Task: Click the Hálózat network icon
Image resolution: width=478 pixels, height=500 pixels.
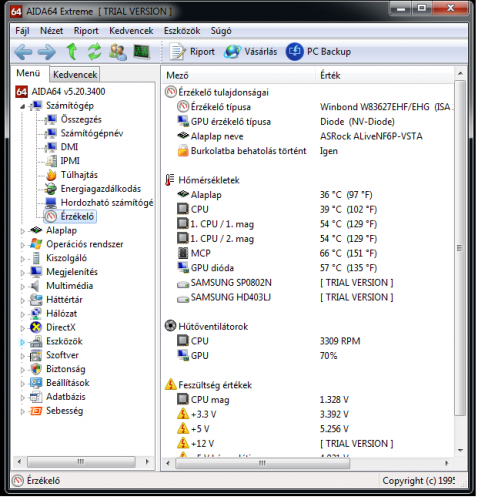Action: click(36, 314)
